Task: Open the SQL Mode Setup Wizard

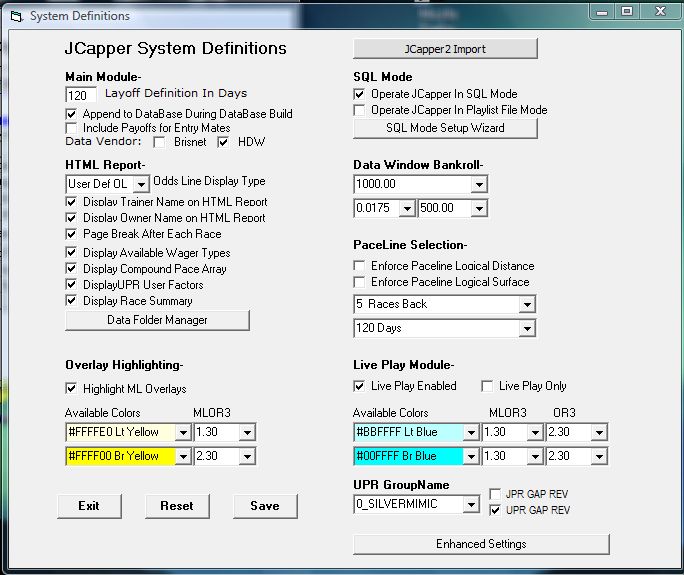Action: coord(445,128)
